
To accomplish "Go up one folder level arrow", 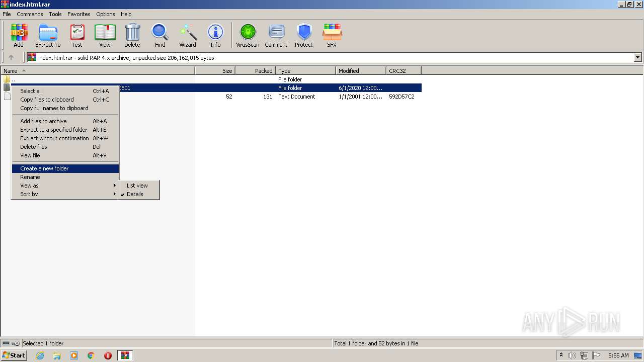I will (x=11, y=57).
